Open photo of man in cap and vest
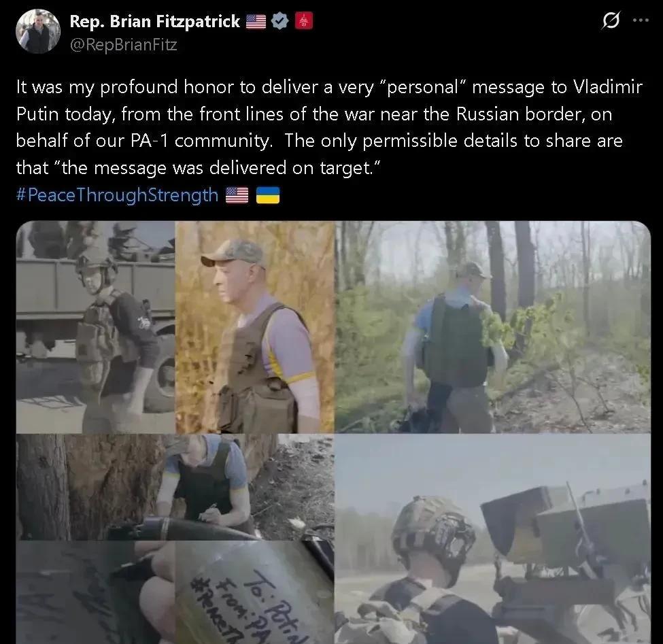 tap(254, 327)
